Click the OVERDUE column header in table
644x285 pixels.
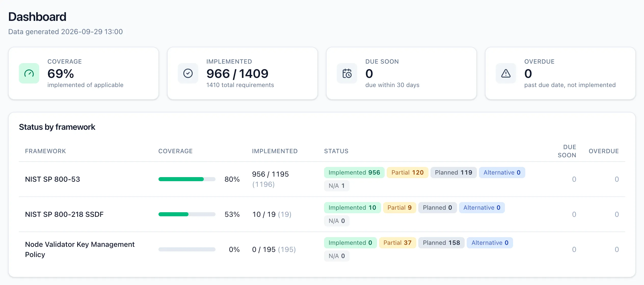coord(603,151)
